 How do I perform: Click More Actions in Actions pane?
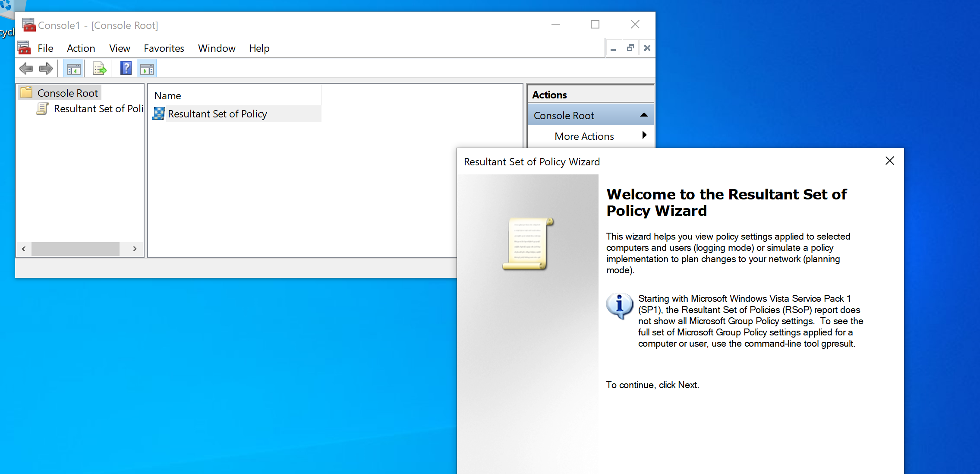(584, 136)
